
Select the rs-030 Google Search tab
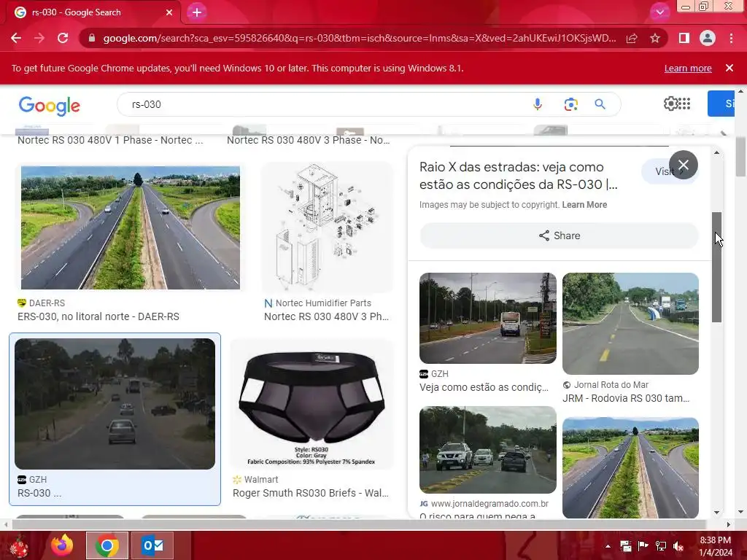[93, 12]
